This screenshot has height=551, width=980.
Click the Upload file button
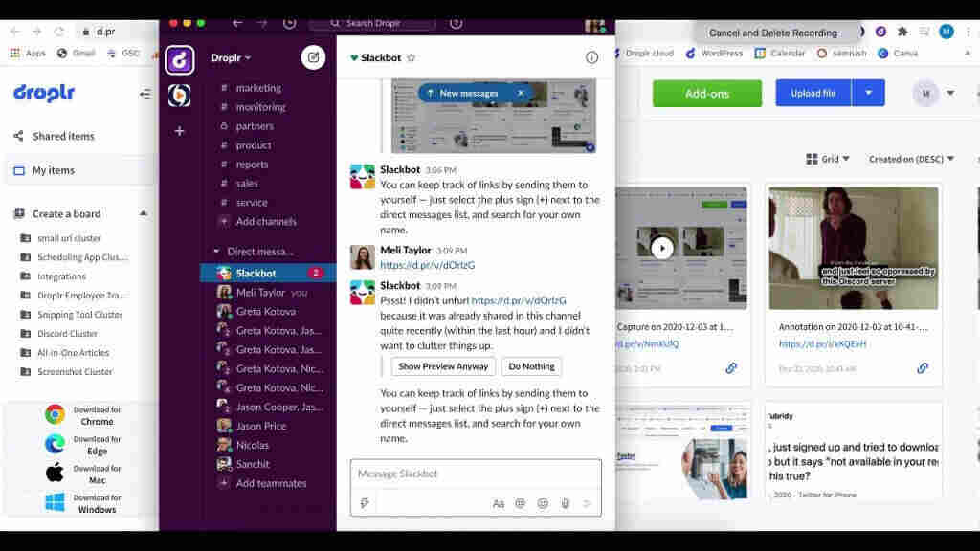click(813, 93)
